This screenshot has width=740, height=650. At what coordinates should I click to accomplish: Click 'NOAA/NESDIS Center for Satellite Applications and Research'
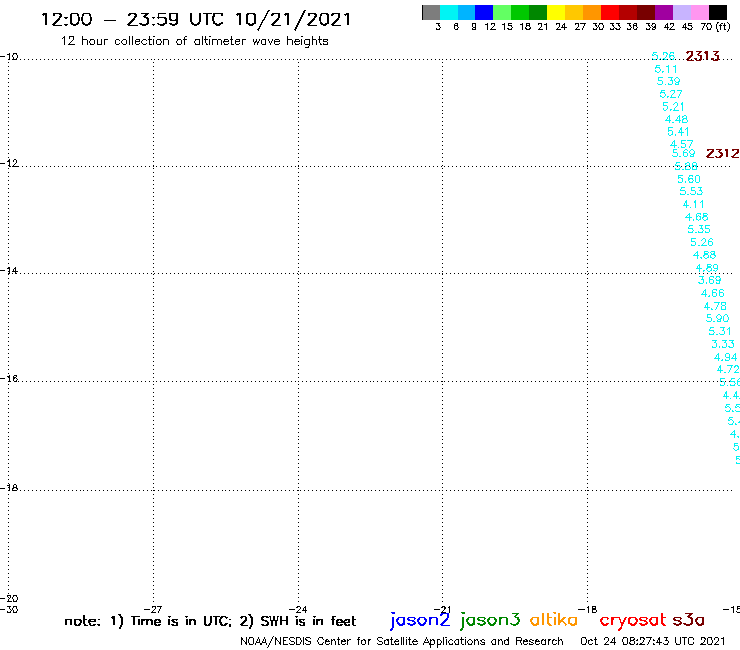coord(402,641)
